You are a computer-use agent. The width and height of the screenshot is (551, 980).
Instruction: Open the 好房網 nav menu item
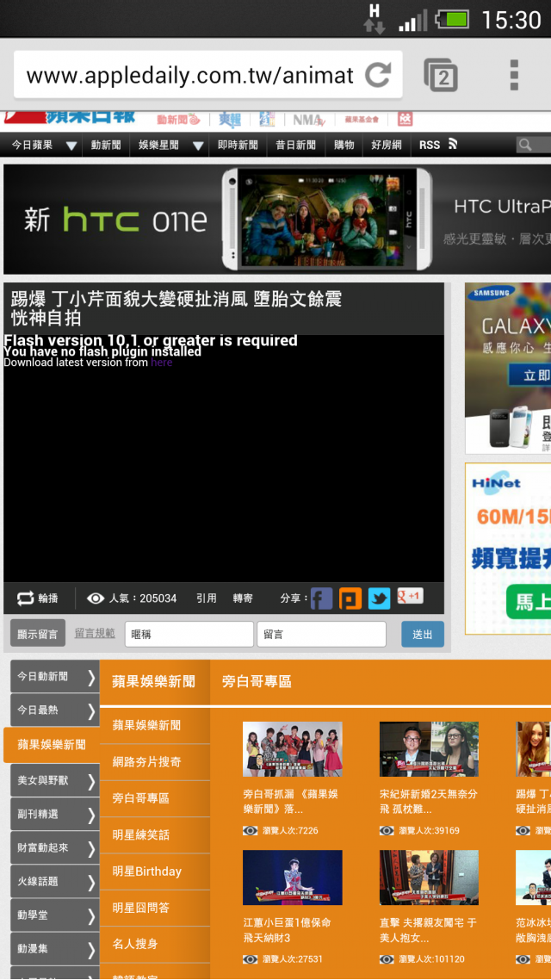click(387, 145)
